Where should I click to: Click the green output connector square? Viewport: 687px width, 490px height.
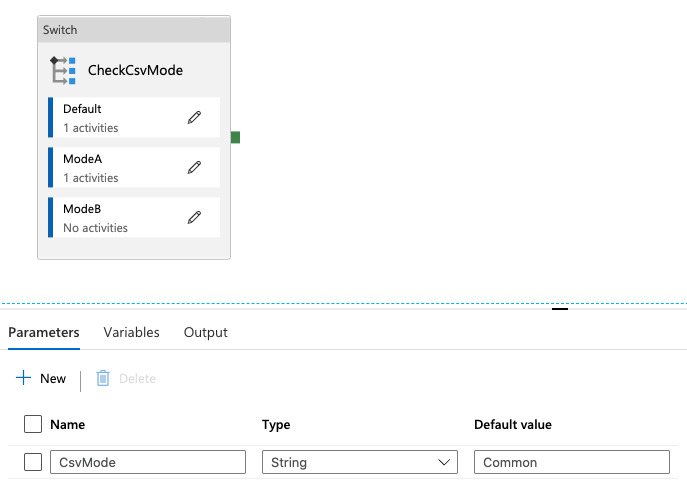pos(235,137)
